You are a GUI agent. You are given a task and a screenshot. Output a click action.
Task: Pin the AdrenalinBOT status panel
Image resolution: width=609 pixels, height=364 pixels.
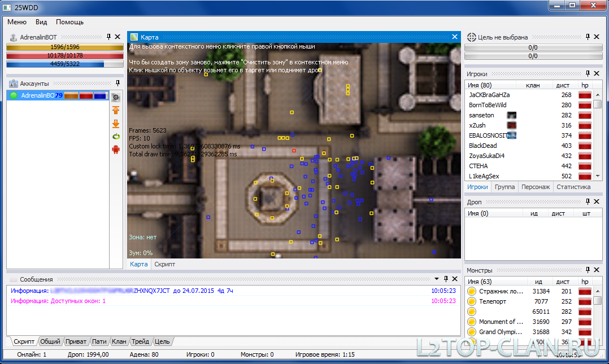(x=108, y=37)
